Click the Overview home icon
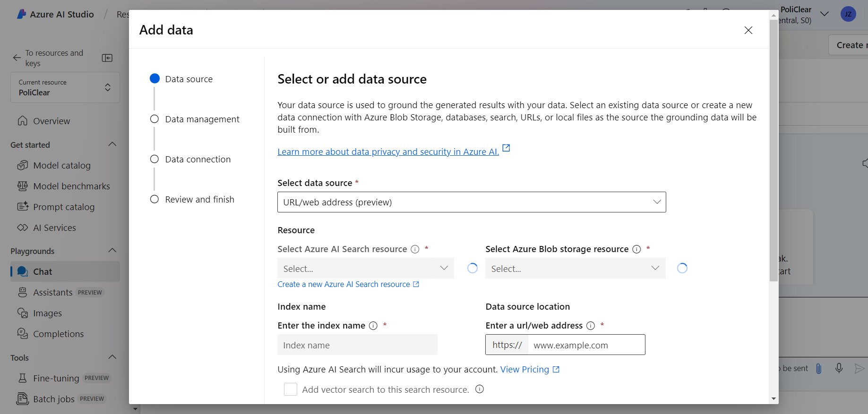 (x=22, y=121)
